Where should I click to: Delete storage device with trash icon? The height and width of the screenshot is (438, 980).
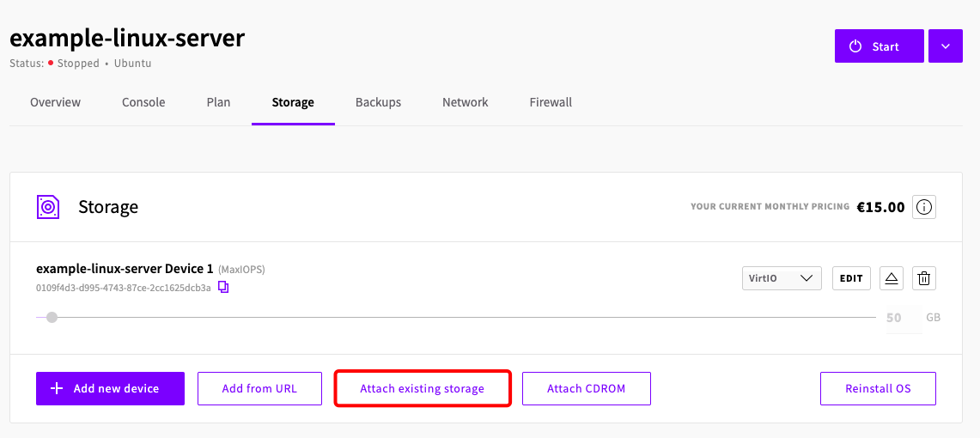[924, 278]
